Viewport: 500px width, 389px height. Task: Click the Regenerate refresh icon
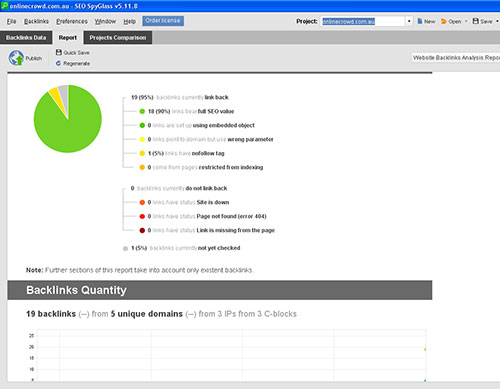tap(58, 63)
